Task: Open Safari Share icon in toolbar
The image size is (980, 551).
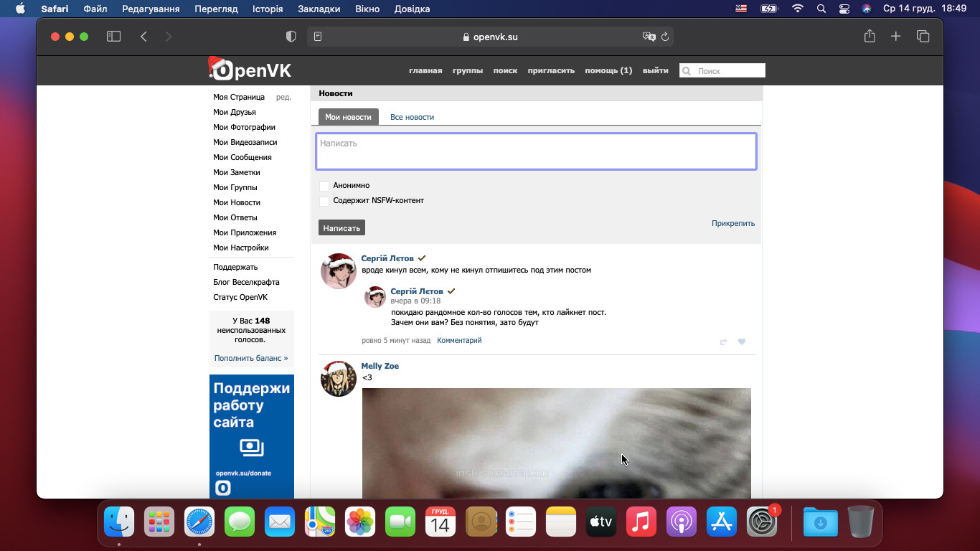Action: click(870, 37)
